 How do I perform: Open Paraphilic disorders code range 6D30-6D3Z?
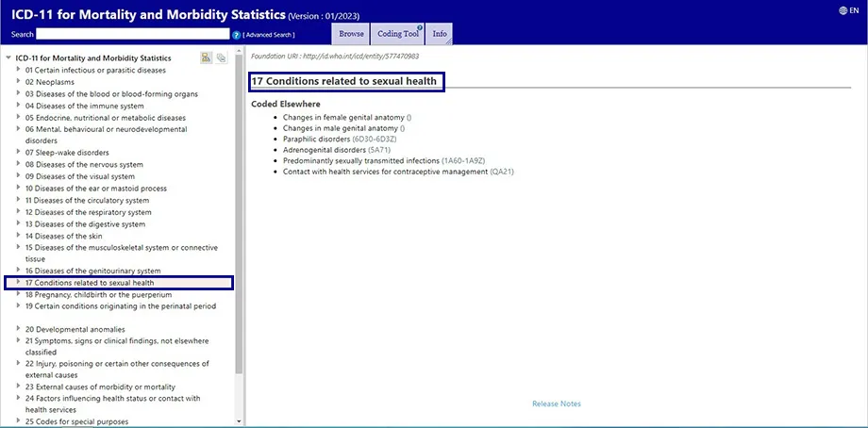pyautogui.click(x=376, y=139)
